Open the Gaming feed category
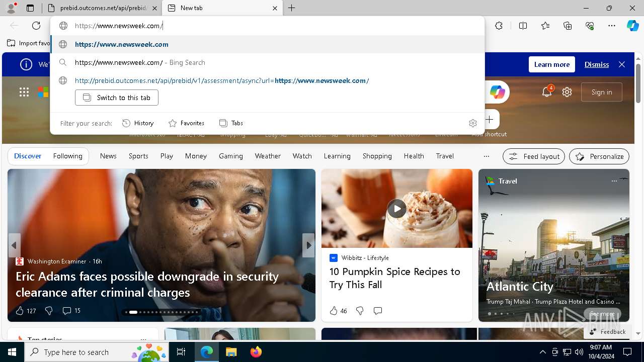This screenshot has width=644, height=362. (x=231, y=156)
